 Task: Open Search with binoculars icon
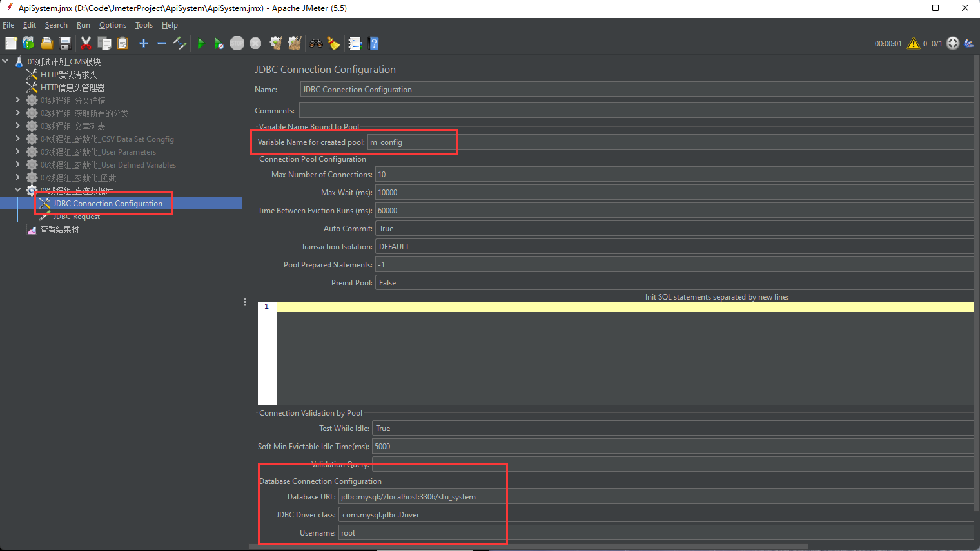316,43
